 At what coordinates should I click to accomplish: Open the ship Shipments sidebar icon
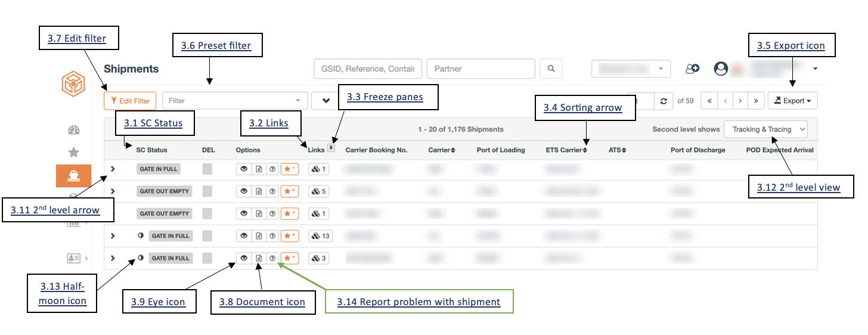(x=74, y=176)
